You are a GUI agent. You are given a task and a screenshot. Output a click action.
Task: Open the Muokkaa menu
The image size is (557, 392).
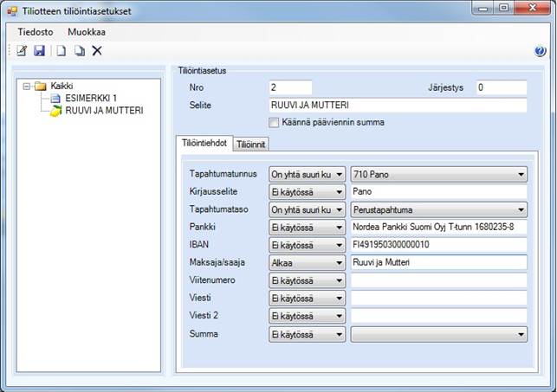pos(86,31)
